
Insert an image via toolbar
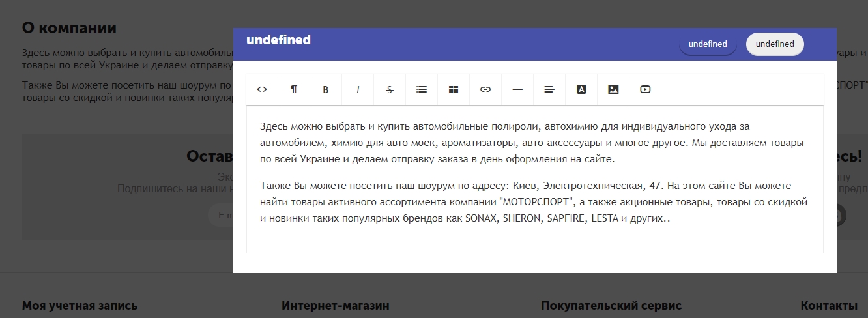tap(613, 89)
